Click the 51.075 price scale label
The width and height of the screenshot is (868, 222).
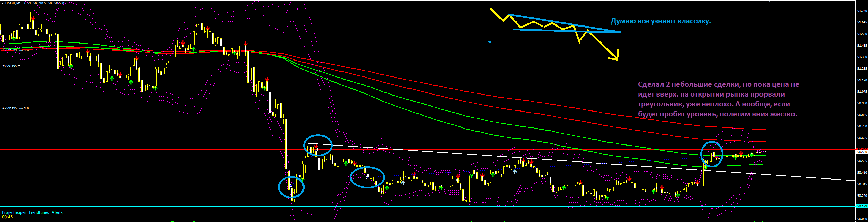coord(862,92)
